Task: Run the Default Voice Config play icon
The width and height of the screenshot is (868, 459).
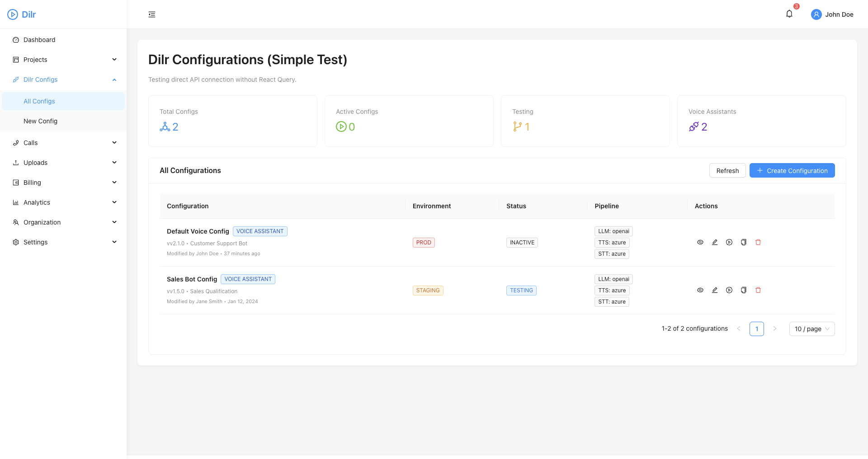Action: (729, 243)
